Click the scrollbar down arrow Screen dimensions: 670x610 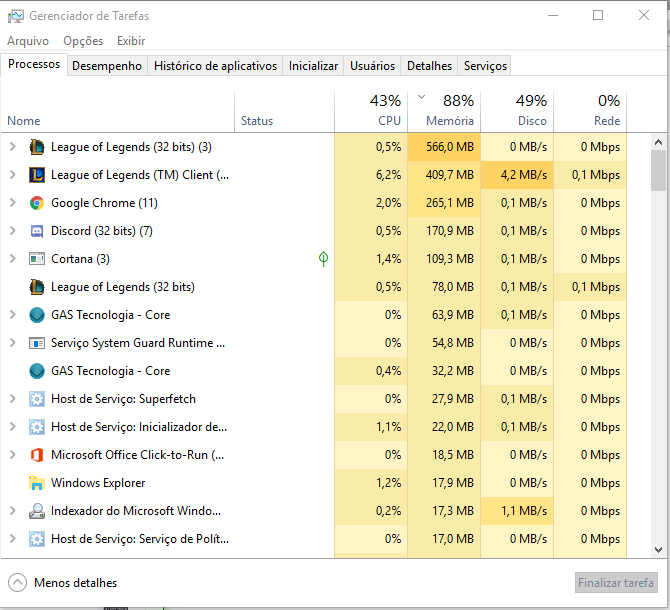658,550
